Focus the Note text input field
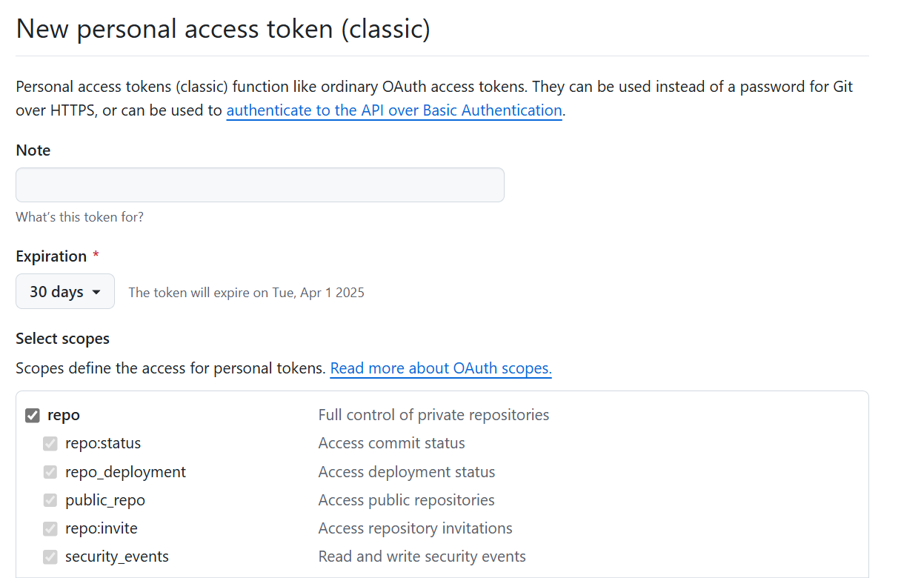924x578 pixels. click(260, 185)
